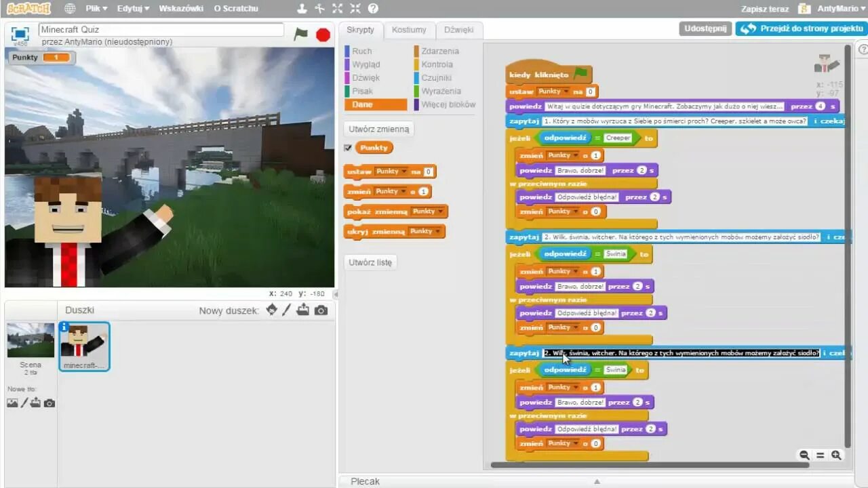Select the Wyrażenia block category
This screenshot has width=868, height=488.
tap(441, 91)
